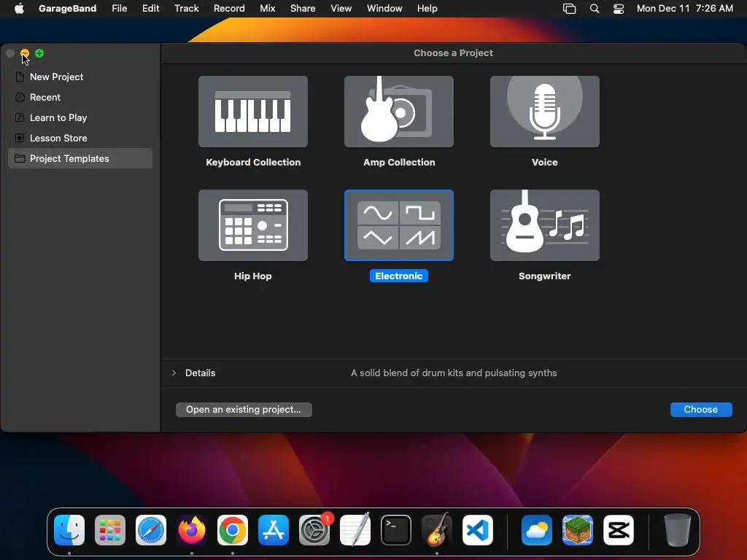The width and height of the screenshot is (747, 560).
Task: Select the Songwriter guitar template icon
Action: (x=544, y=225)
